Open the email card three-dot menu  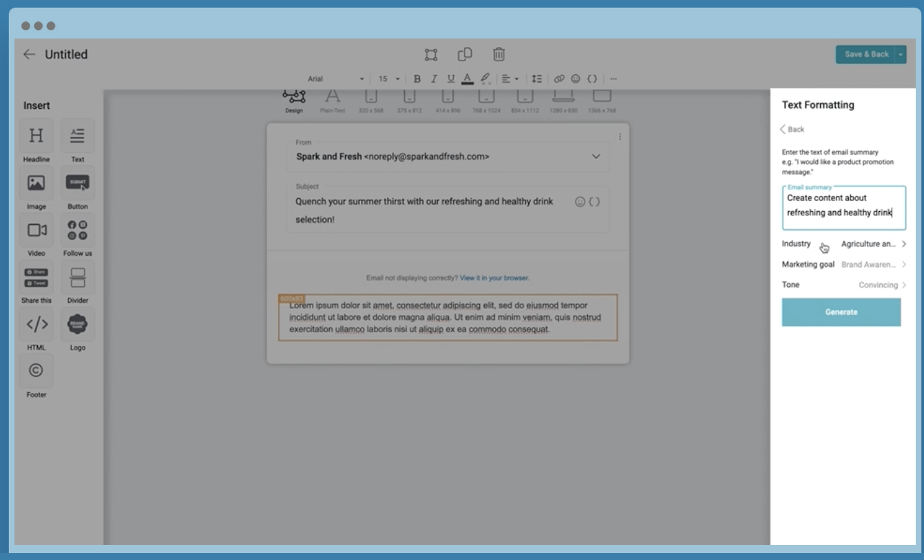click(x=620, y=137)
